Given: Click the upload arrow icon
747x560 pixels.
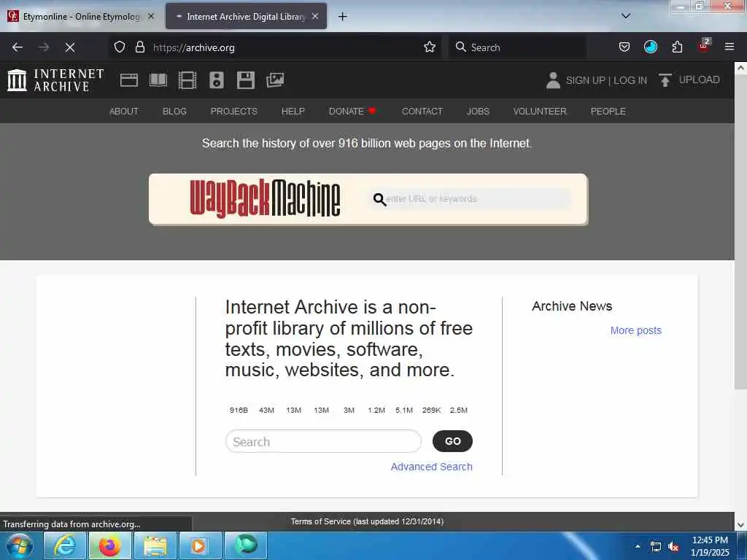Looking at the screenshot, I should tap(665, 80).
